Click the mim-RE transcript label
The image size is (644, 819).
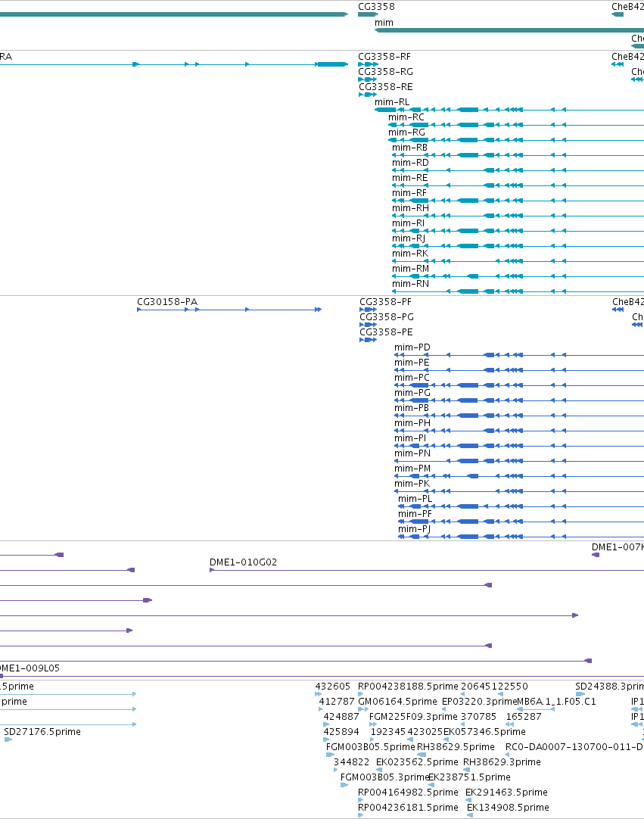point(410,178)
